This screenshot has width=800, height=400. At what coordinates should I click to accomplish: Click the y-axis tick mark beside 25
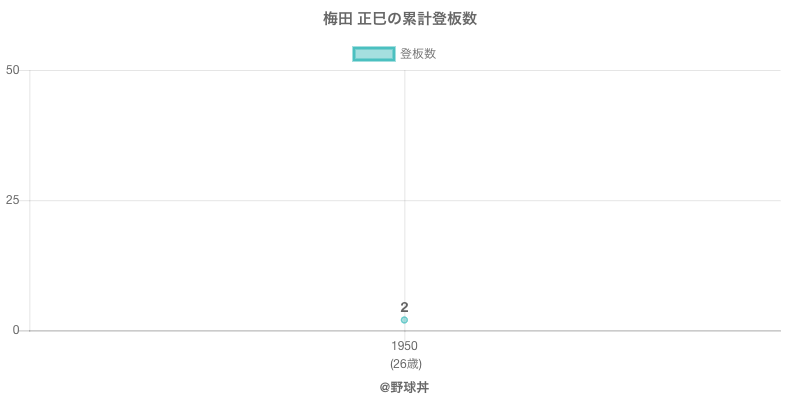click(25, 200)
